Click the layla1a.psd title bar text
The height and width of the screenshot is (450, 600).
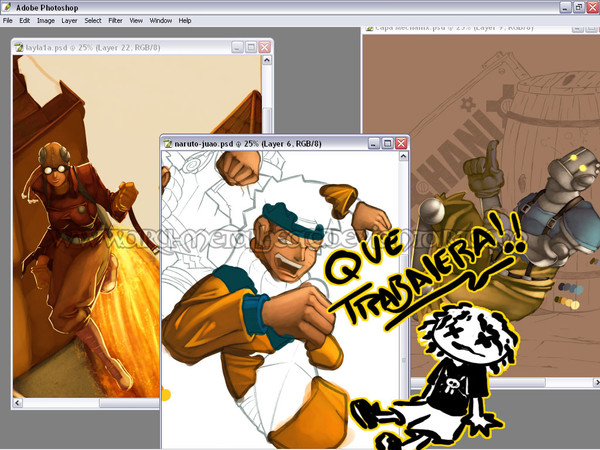pos(93,48)
